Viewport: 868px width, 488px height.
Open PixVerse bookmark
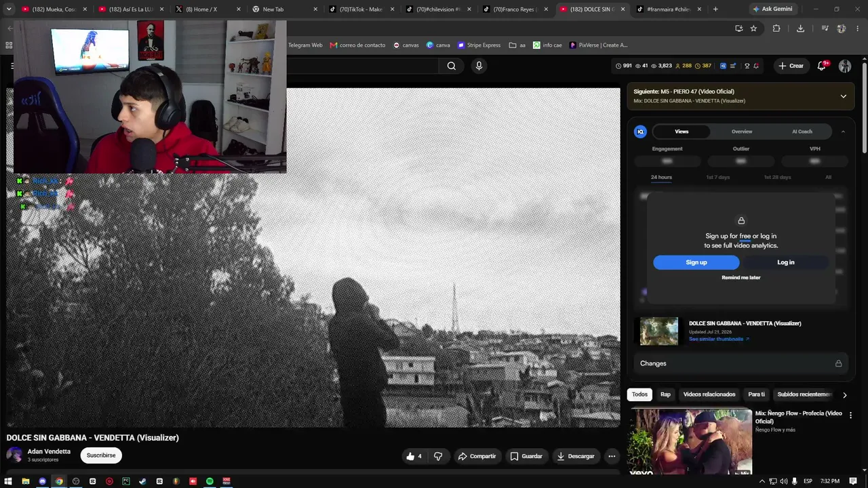(599, 45)
